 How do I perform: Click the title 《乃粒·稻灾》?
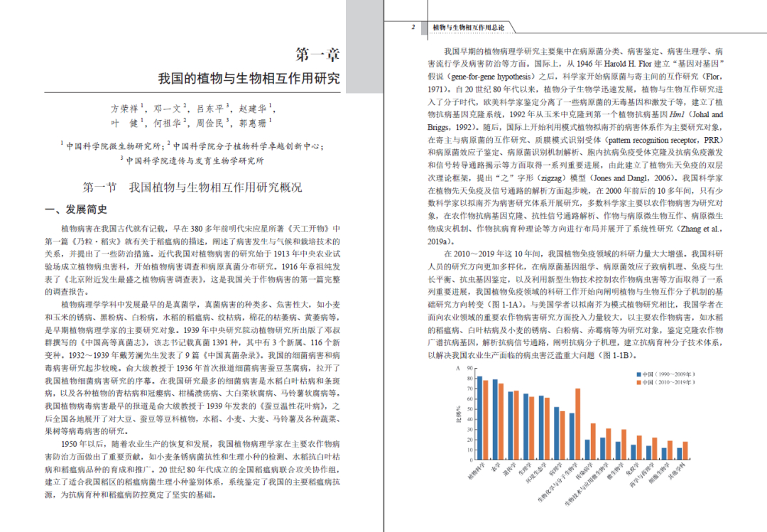pyautogui.click(x=96, y=241)
